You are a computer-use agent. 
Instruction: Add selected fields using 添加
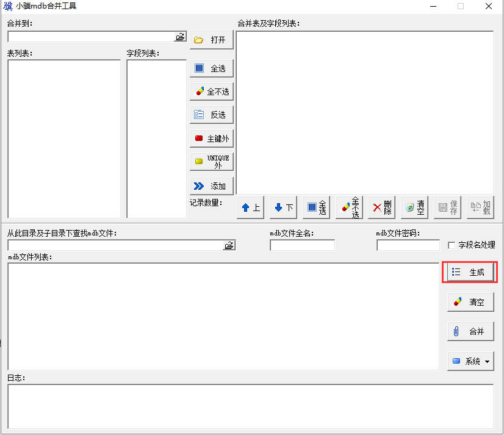click(x=212, y=185)
